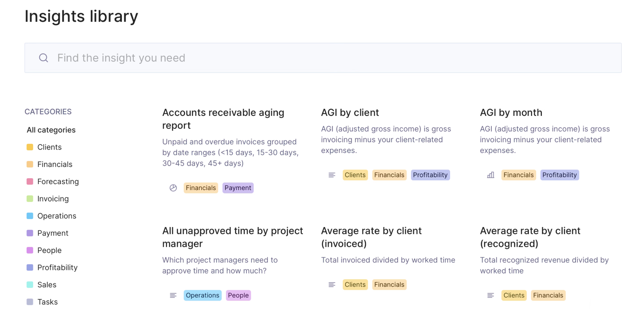This screenshot has height=315, width=644.
Task: Click the Operations tag on unapproved time card
Action: point(202,295)
